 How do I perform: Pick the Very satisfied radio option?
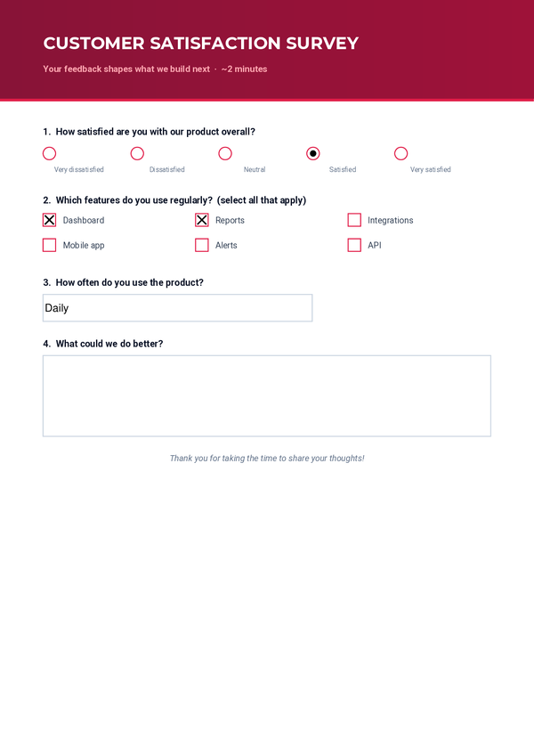pos(401,153)
